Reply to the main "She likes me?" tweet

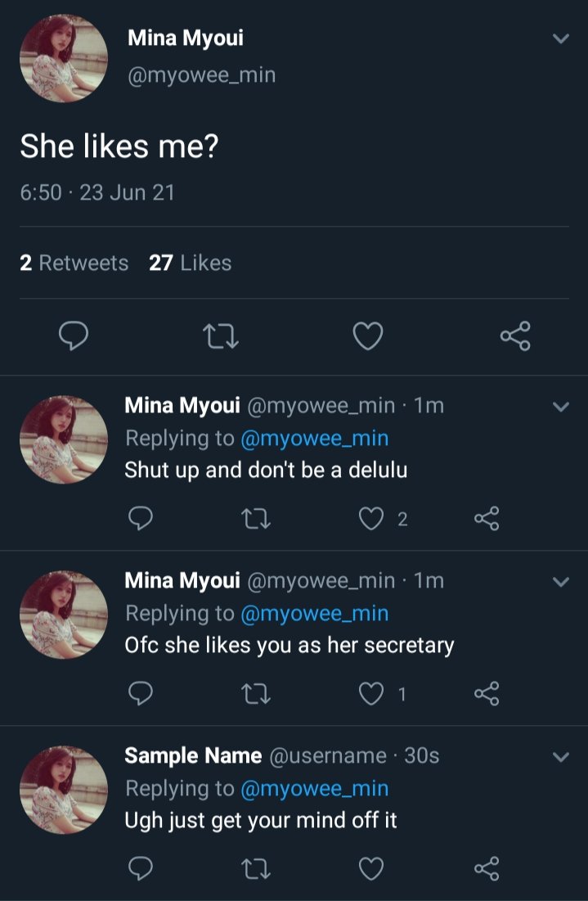(74, 336)
